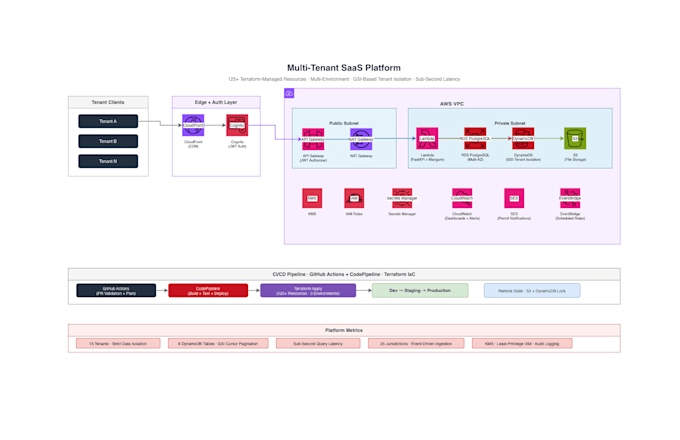Click the Platform Metrics header
The image size is (680, 440).
[x=344, y=330]
